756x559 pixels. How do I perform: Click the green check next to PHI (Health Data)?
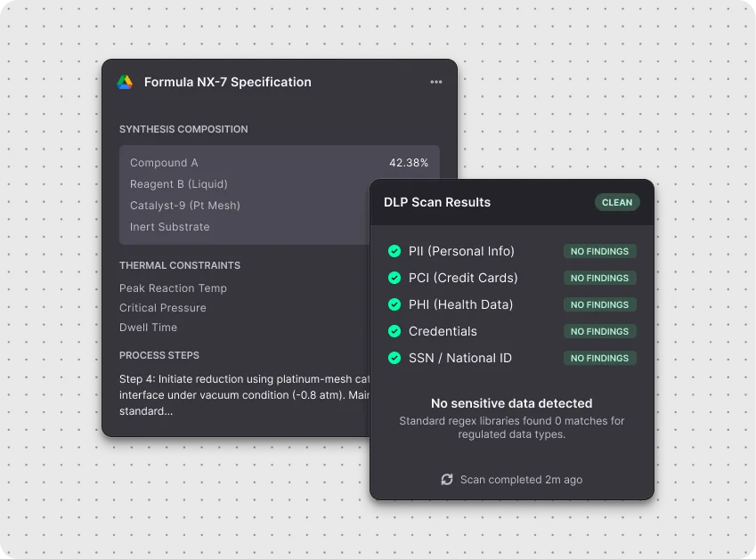pyautogui.click(x=394, y=304)
